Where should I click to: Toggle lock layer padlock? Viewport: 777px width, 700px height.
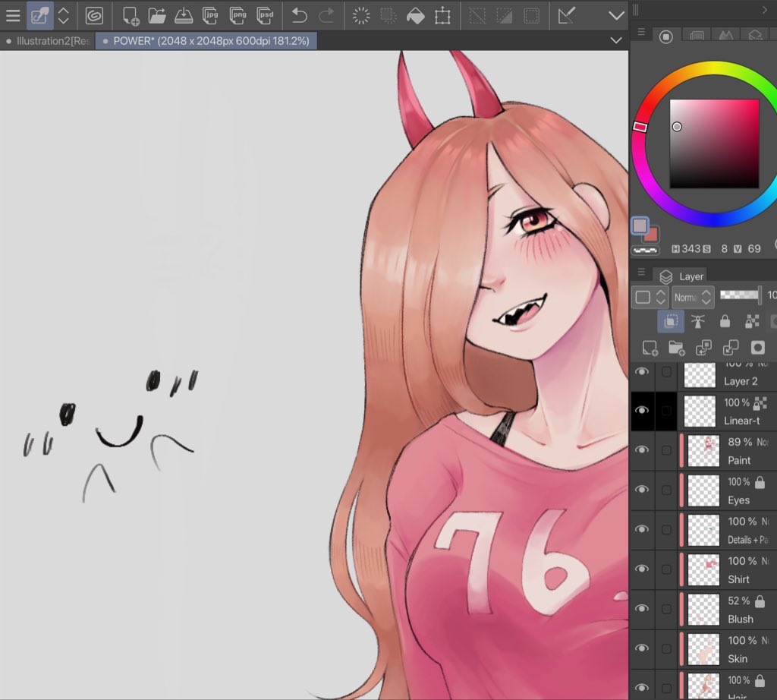coord(725,321)
